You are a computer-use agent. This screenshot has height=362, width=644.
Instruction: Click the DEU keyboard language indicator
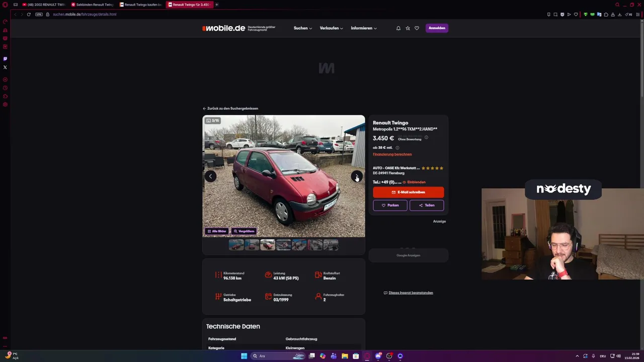click(603, 356)
